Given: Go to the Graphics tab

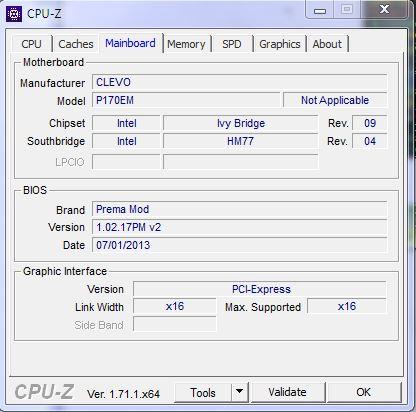Looking at the screenshot, I should pos(280,44).
